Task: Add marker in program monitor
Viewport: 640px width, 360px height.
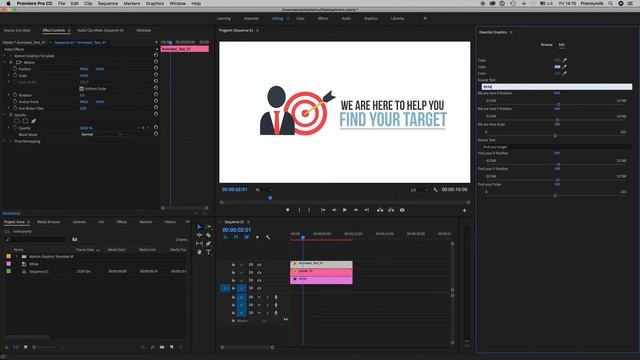Action: (x=288, y=210)
